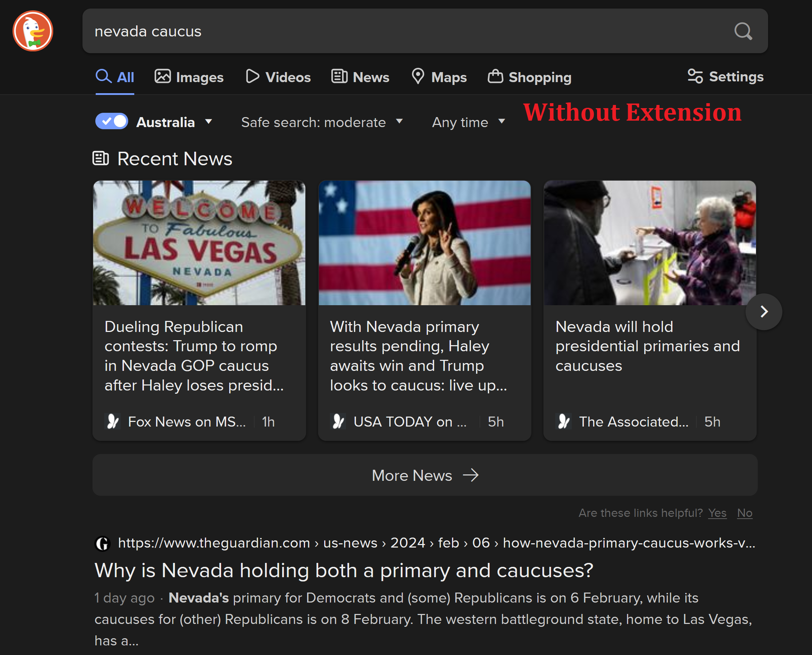
Task: Click the Settings sliders icon
Action: pyautogui.click(x=695, y=76)
